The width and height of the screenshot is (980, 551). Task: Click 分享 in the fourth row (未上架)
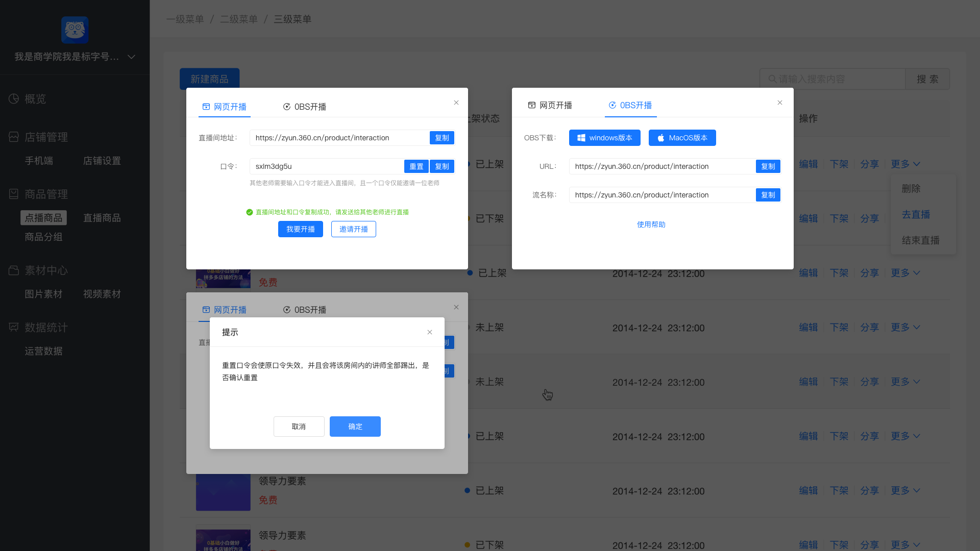870,328
